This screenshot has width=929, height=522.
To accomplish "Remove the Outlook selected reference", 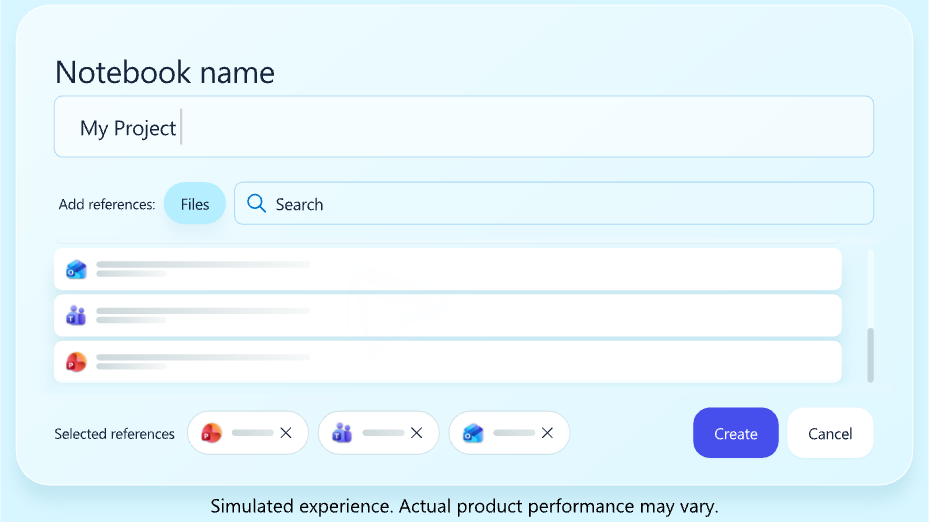I will [x=547, y=433].
